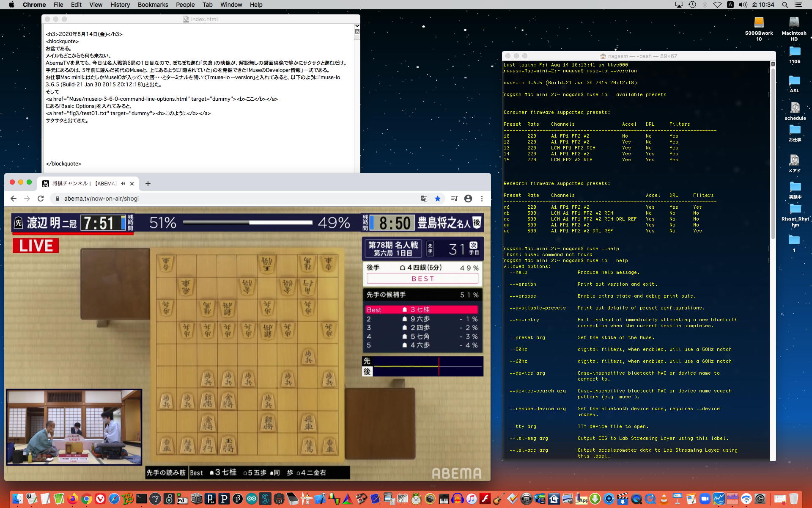The height and width of the screenshot is (508, 812).
Task: Open input source menu in menu bar
Action: (x=730, y=5)
